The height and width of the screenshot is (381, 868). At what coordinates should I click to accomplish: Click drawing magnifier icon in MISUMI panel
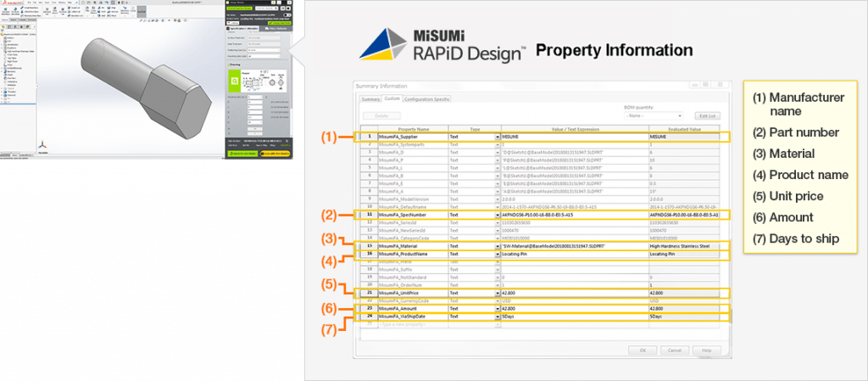point(235,81)
